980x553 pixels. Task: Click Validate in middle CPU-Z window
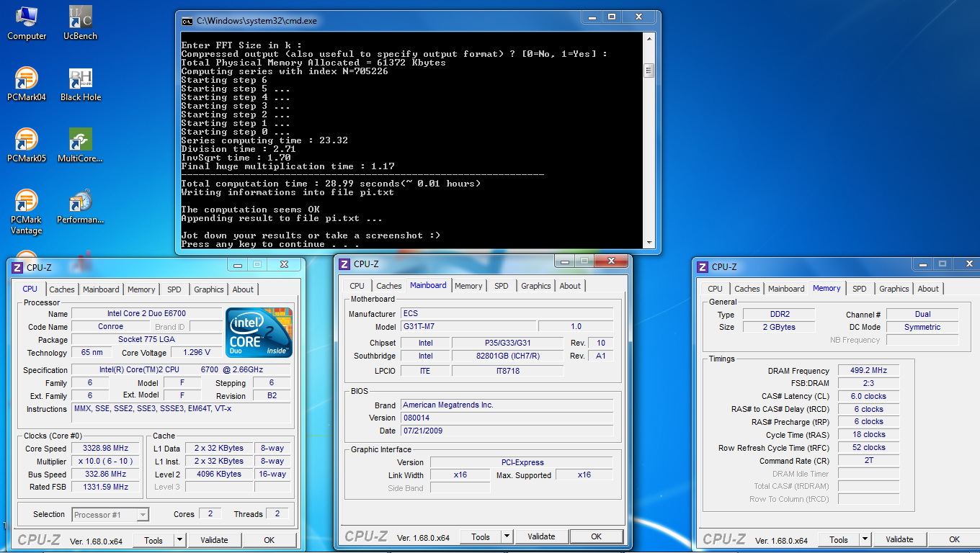pos(541,536)
